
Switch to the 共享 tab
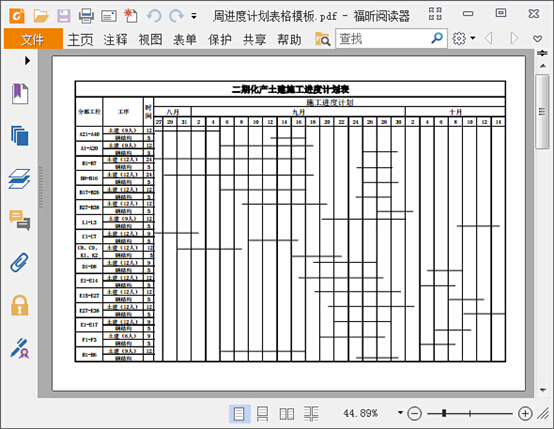tap(254, 39)
